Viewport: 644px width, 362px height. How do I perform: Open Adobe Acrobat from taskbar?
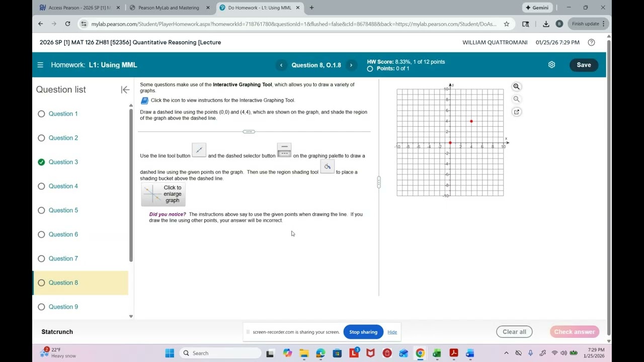[x=453, y=353]
